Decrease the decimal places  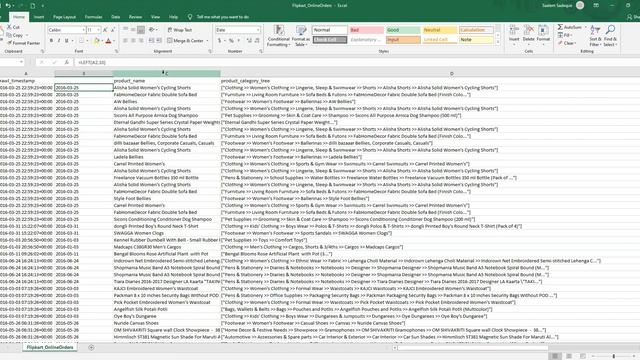257,41
